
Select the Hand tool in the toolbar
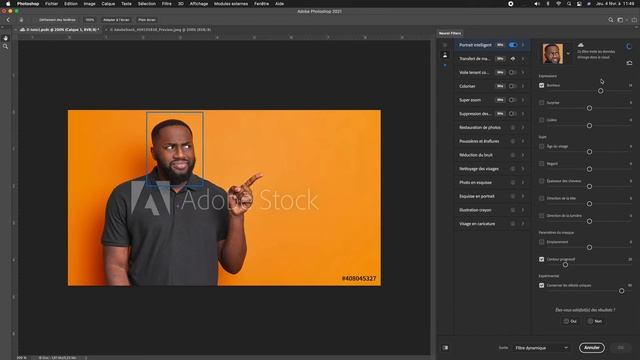(5, 38)
